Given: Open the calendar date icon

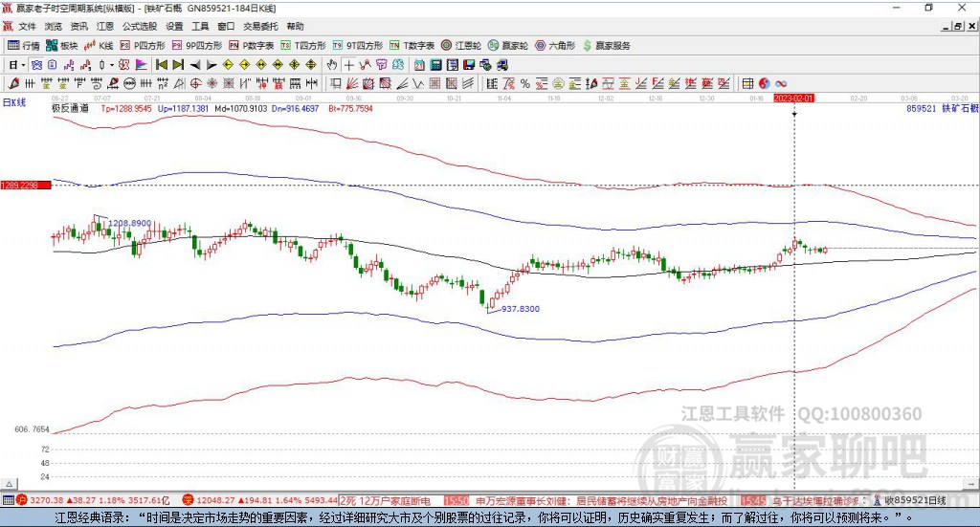Looking at the screenshot, I should pyautogui.click(x=419, y=65).
